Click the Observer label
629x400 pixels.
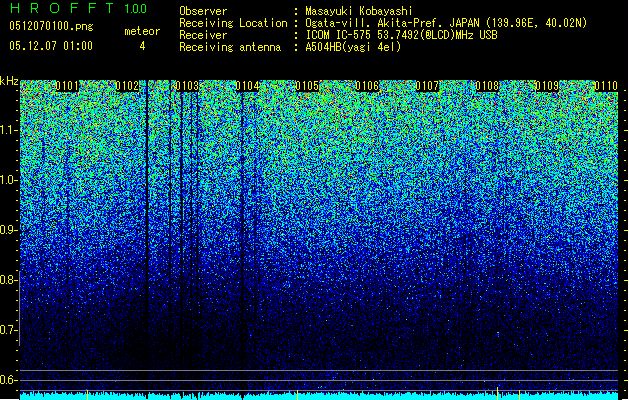pyautogui.click(x=203, y=11)
